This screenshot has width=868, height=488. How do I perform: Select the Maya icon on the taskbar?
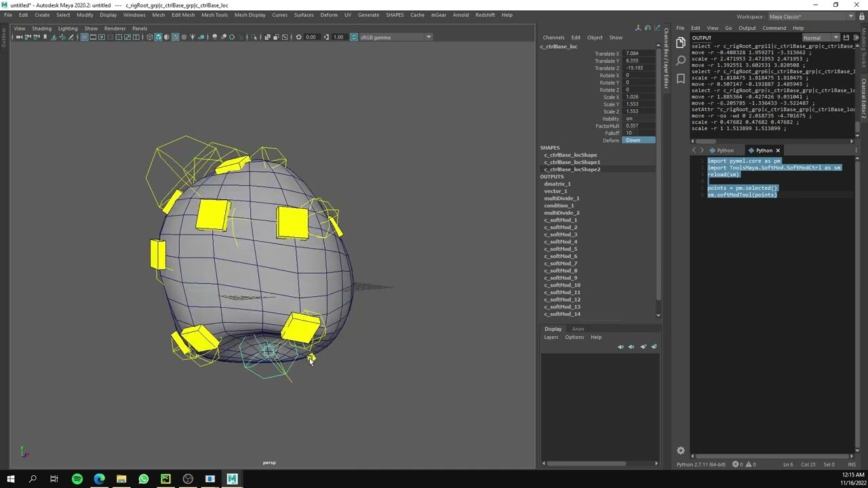point(232,479)
